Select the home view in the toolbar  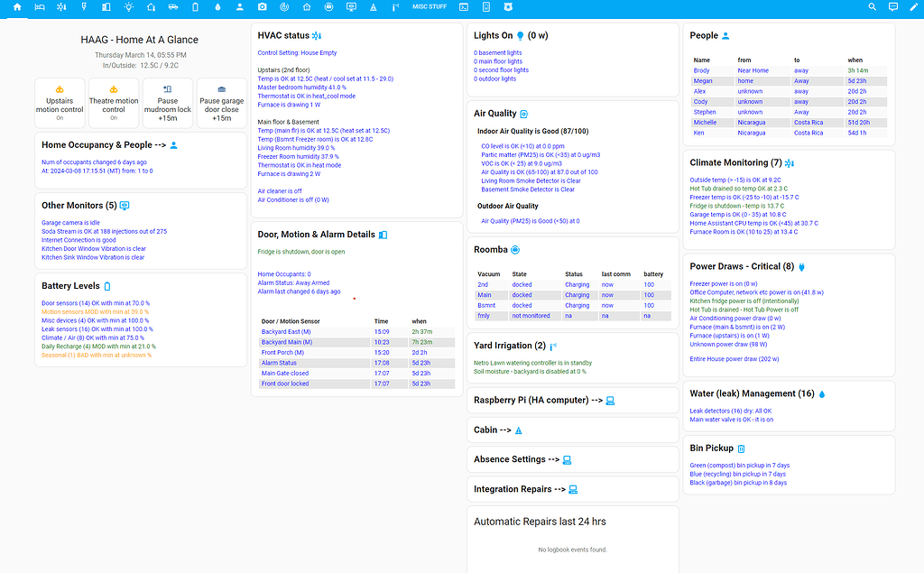point(16,7)
